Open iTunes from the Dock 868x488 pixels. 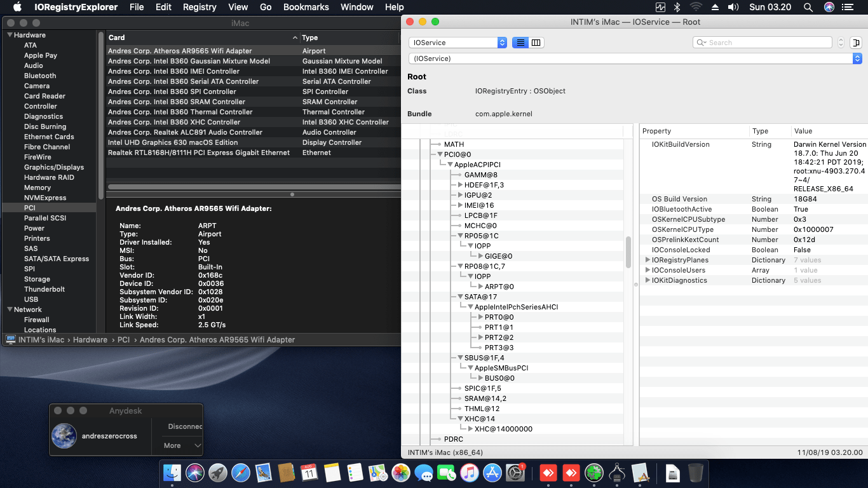(x=470, y=473)
